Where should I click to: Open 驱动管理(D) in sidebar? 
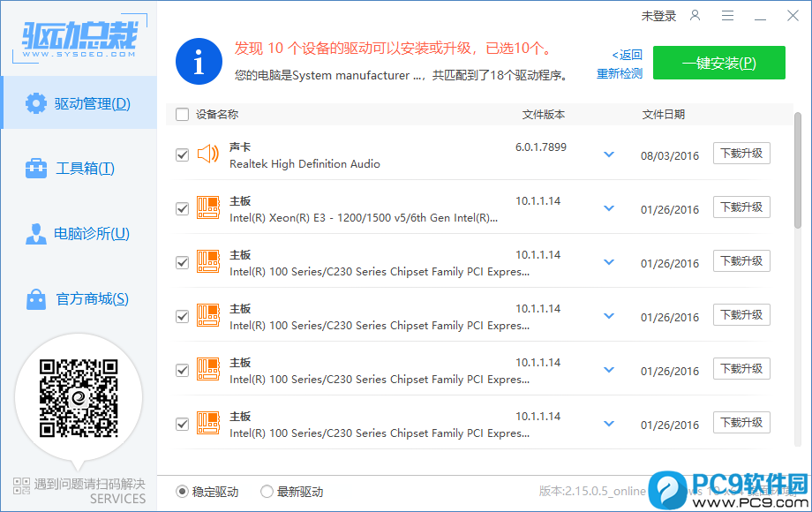point(79,102)
